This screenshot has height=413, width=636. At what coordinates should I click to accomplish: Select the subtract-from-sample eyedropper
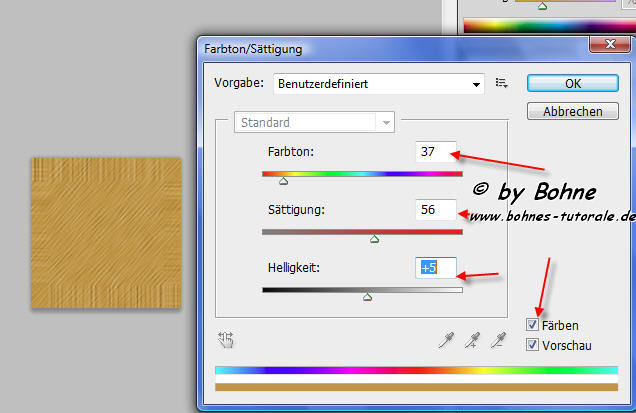(495, 341)
